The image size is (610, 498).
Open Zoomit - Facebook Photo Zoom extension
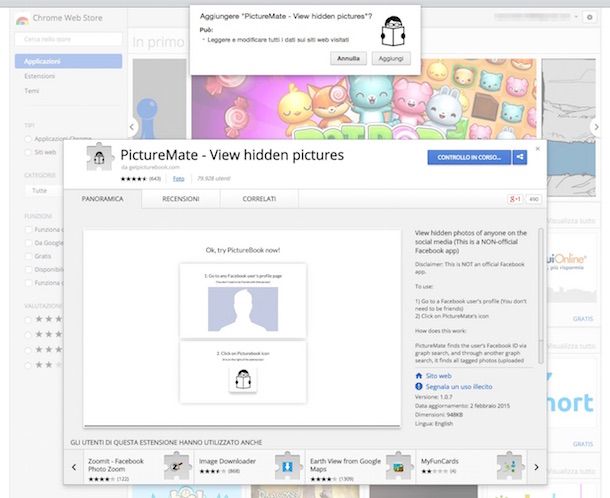tap(116, 465)
